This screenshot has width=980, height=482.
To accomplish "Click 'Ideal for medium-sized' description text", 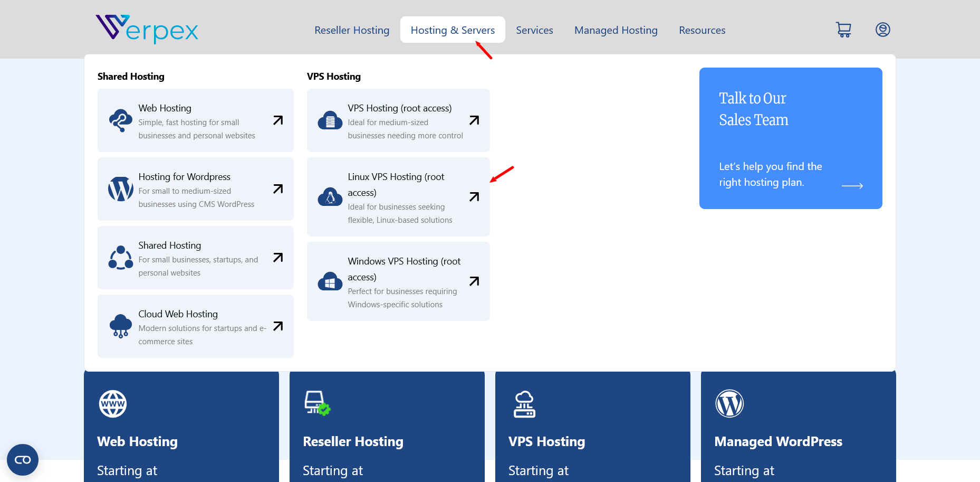I will coord(388,122).
